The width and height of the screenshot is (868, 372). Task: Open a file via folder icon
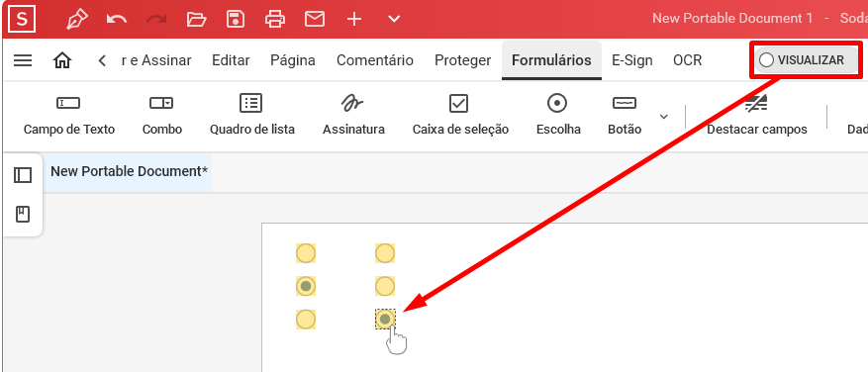(196, 20)
